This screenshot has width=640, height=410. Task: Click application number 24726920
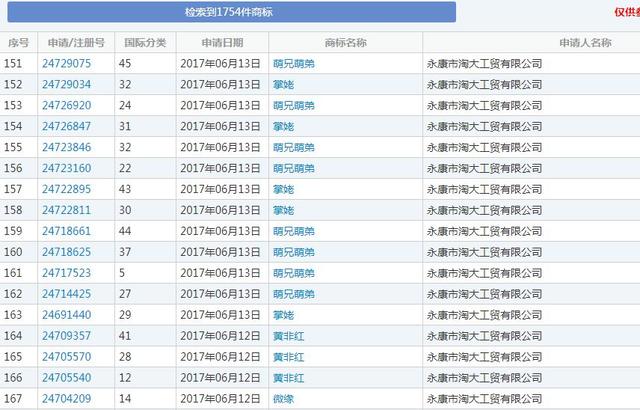click(x=66, y=105)
